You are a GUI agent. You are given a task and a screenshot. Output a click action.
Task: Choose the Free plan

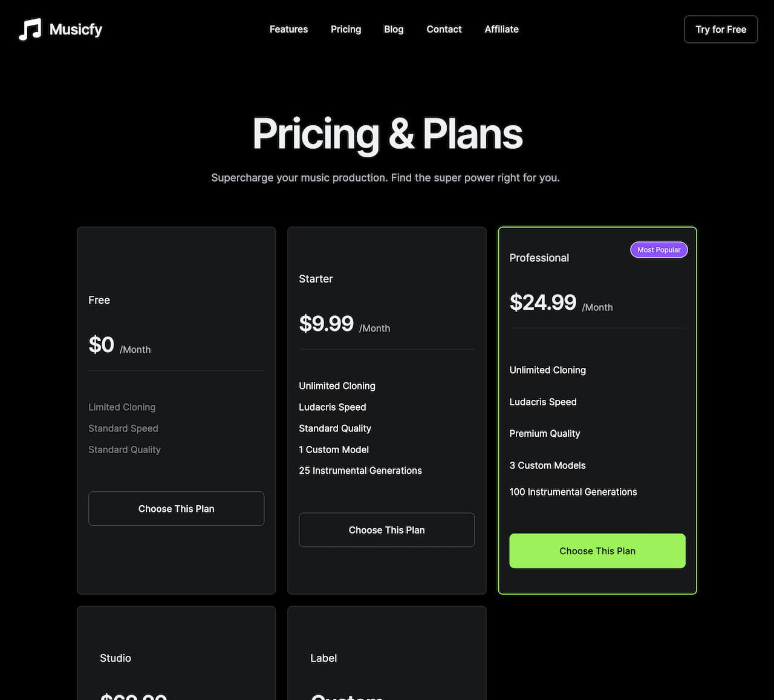coord(176,509)
